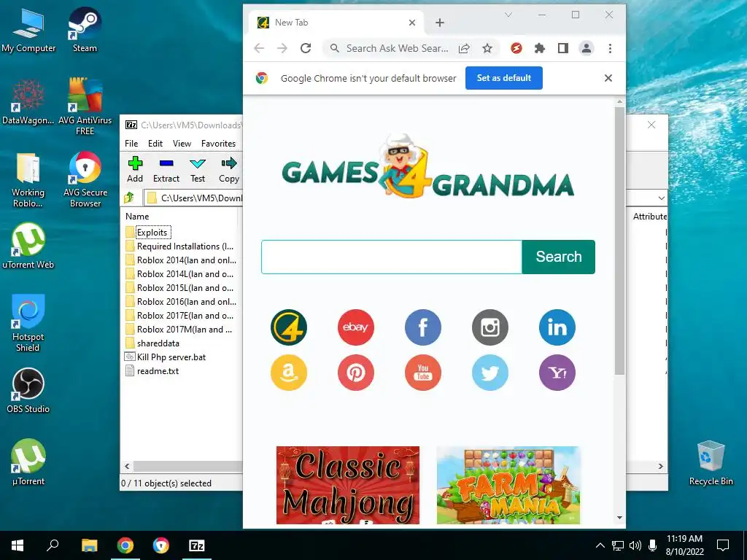Open a new Chrome tab with plus
The height and width of the screenshot is (560, 747).
tap(440, 23)
